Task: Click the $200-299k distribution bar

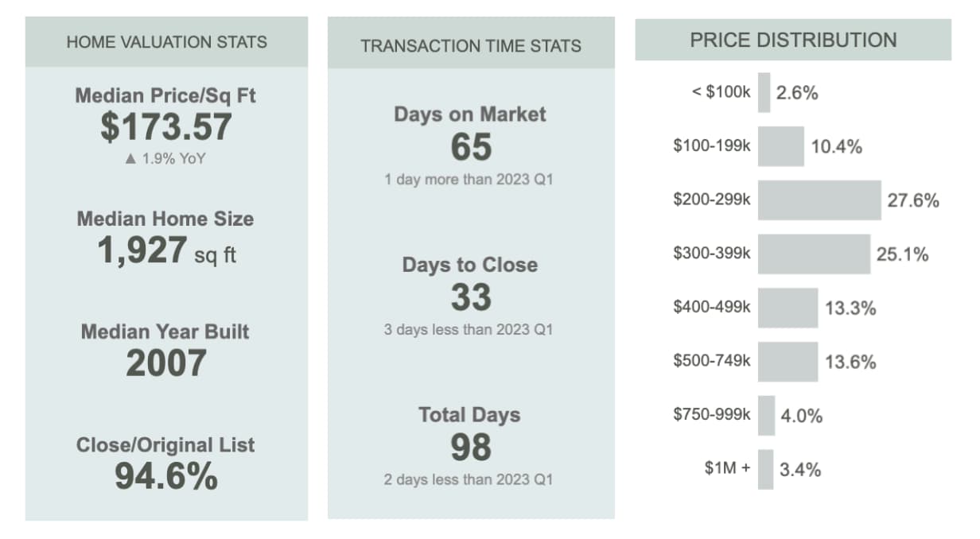Action: [x=819, y=200]
